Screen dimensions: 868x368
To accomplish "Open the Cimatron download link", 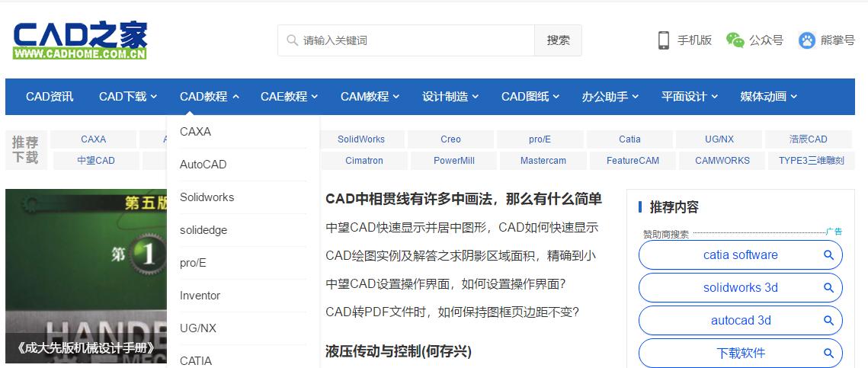I will [x=364, y=161].
